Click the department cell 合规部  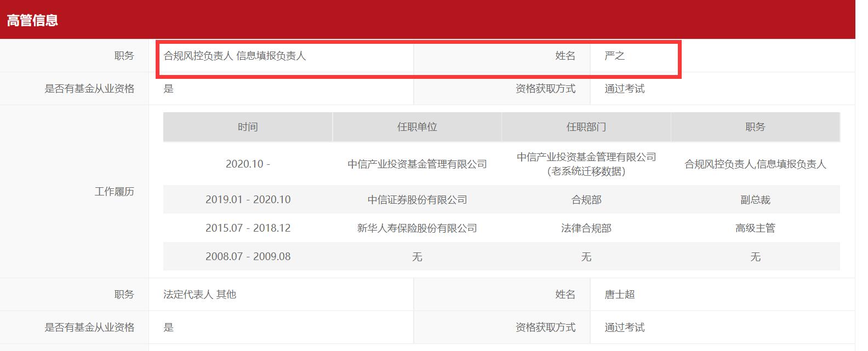tap(586, 200)
